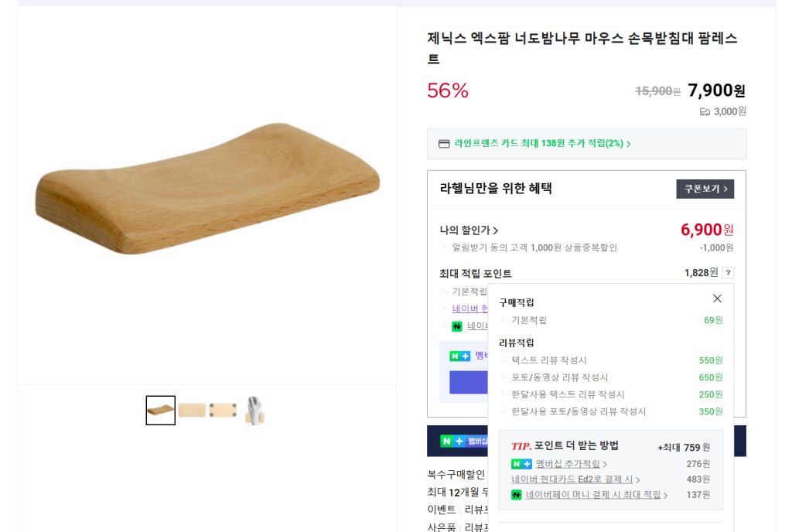Screen dimensions: 792x532
Task: Click the N+ badge on the dark navy banner
Action: tap(452, 441)
